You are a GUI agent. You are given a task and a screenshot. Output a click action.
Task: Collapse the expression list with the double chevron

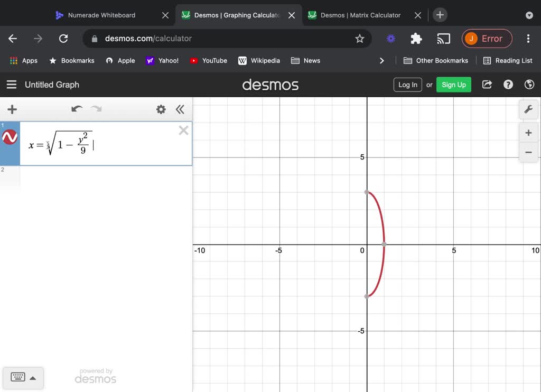[180, 109]
